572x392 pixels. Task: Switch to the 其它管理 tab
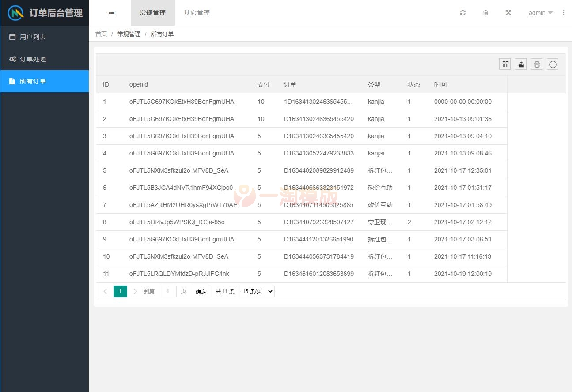click(197, 13)
